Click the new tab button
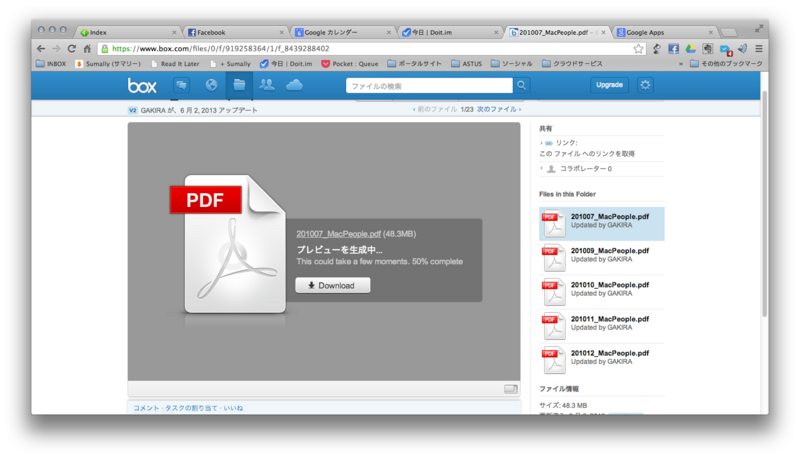The width and height of the screenshot is (800, 458). coord(729,33)
